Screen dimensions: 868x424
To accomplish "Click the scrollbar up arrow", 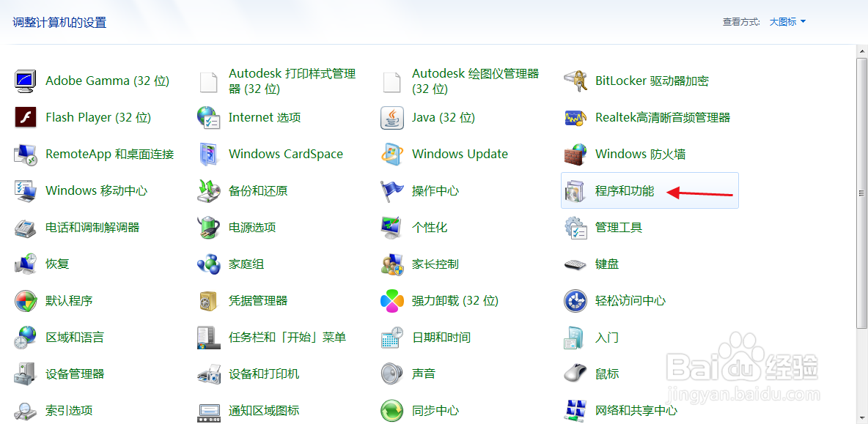I will (x=862, y=51).
